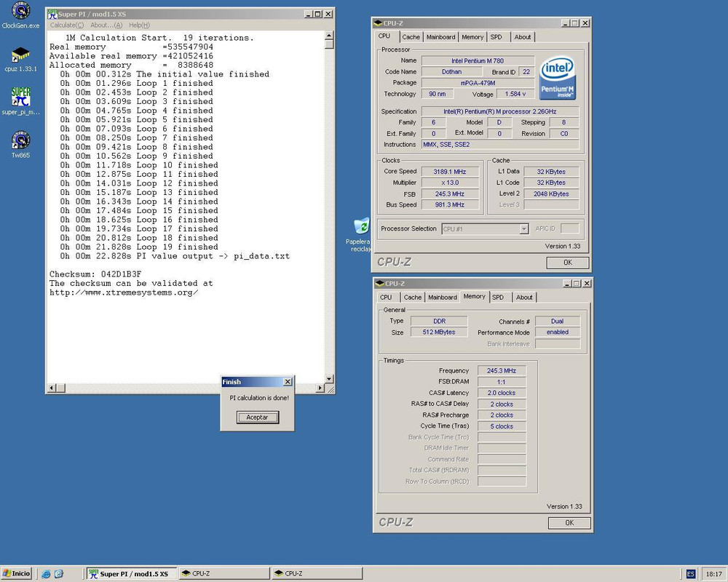Click the Code Name value Dothan
The image size is (728, 582).
(x=451, y=72)
